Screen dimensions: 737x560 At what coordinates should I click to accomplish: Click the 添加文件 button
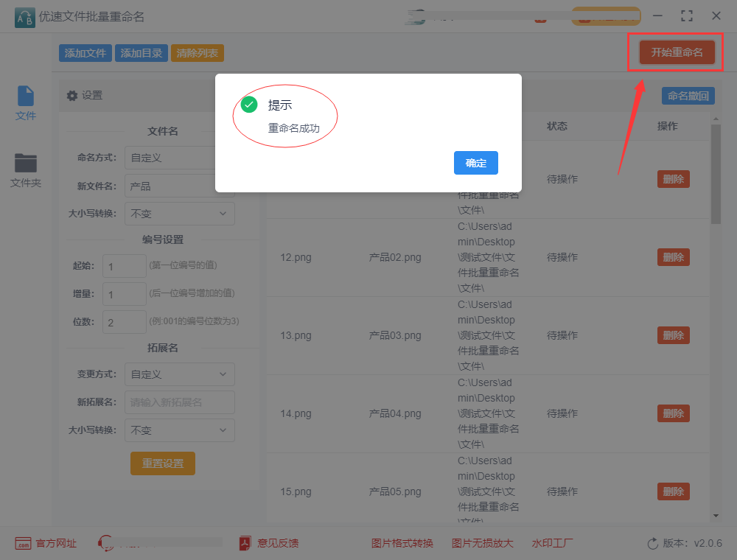pyautogui.click(x=85, y=53)
